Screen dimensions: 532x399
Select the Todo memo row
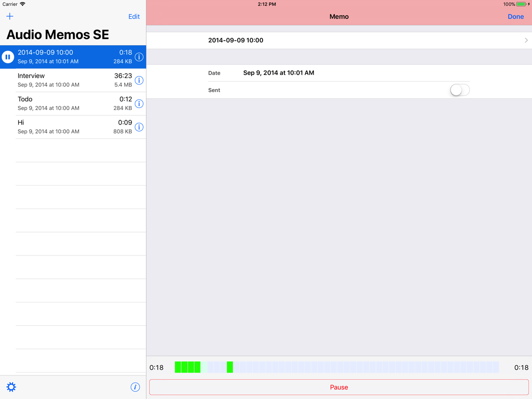point(73,104)
